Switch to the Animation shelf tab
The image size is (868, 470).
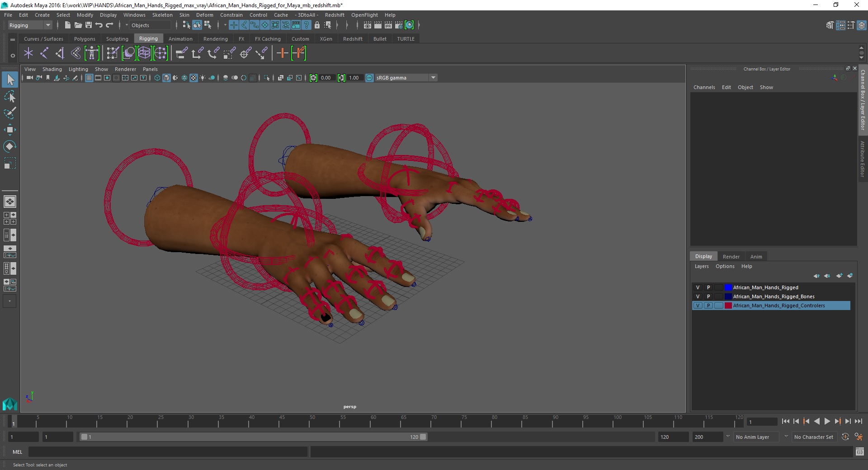point(180,39)
